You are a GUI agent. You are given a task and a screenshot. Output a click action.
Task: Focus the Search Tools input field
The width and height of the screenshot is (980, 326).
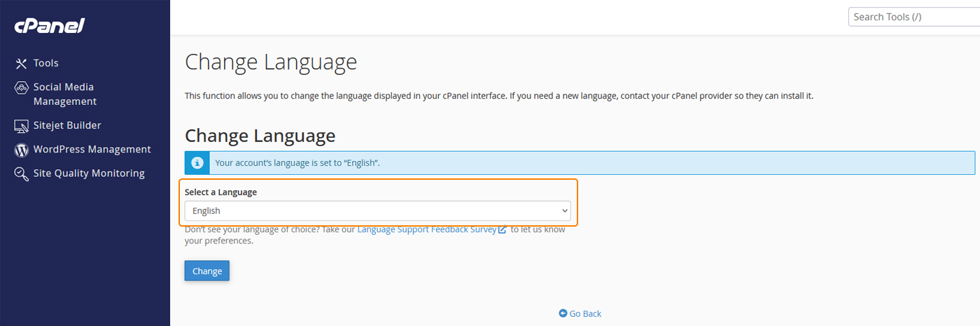[913, 17]
